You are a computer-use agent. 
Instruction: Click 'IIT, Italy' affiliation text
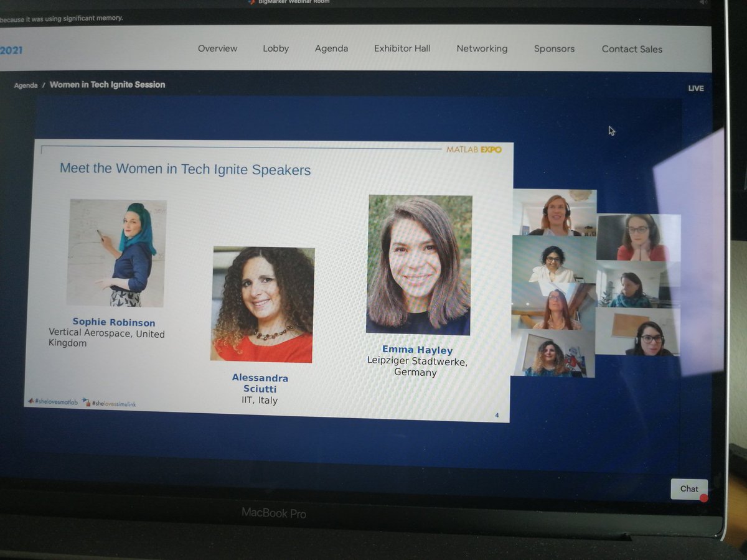260,400
